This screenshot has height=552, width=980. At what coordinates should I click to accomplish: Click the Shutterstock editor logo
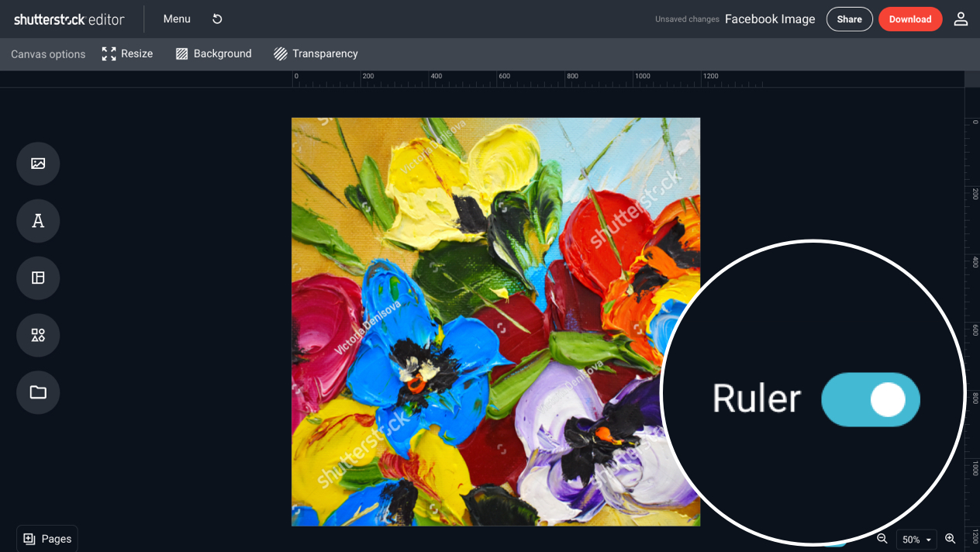click(69, 19)
